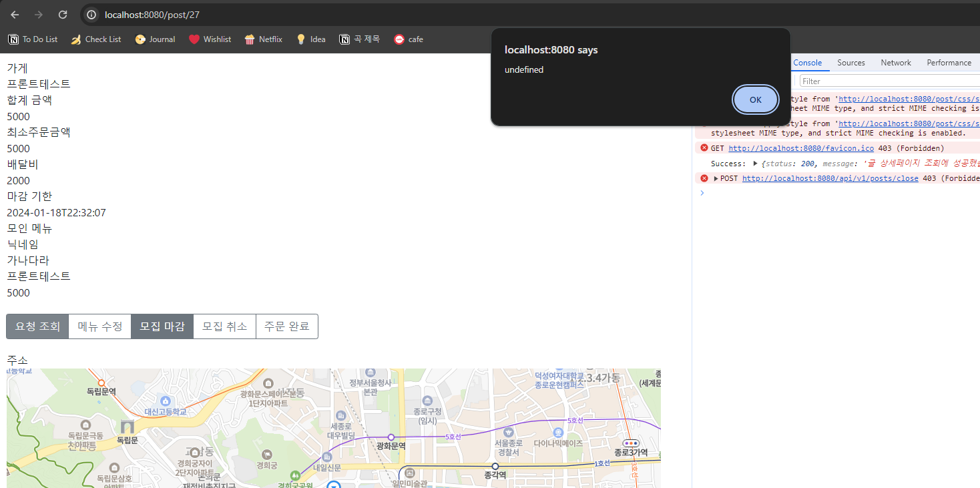Click the deadline text 2024-01-18T22:32:07
Viewport: 980px width, 488px height.
56,213
